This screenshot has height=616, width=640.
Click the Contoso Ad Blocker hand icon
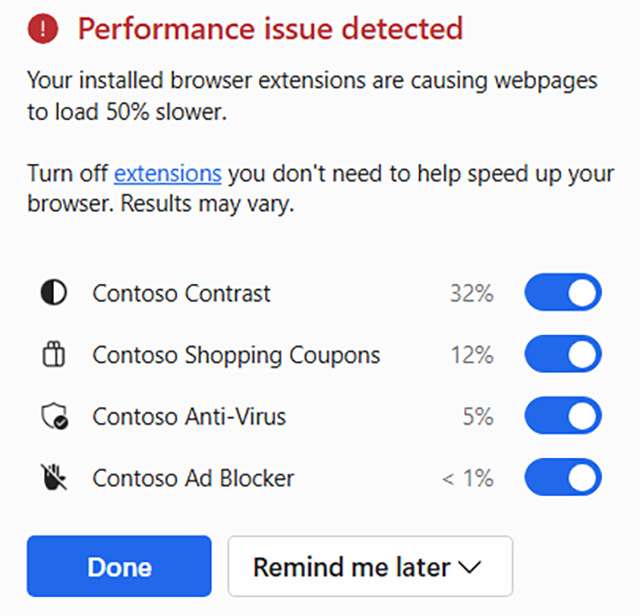pos(53,478)
